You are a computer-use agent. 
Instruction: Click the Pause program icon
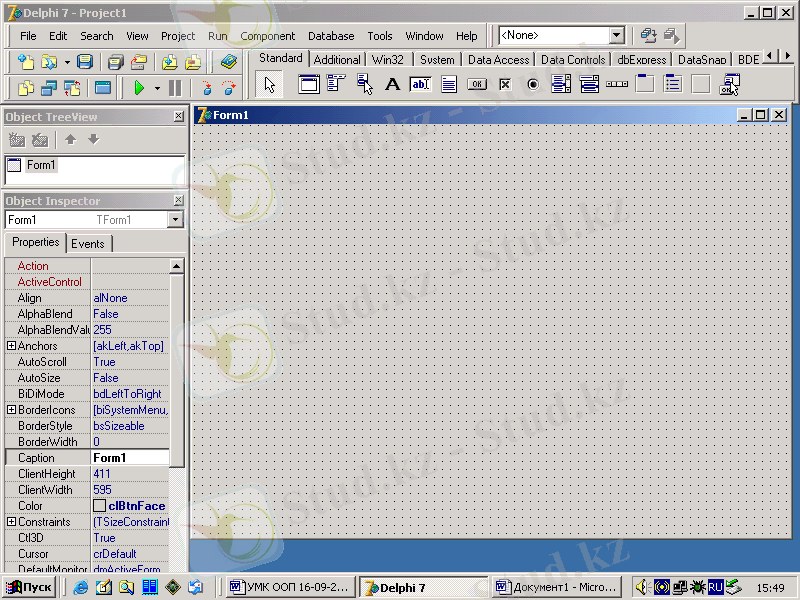[175, 88]
